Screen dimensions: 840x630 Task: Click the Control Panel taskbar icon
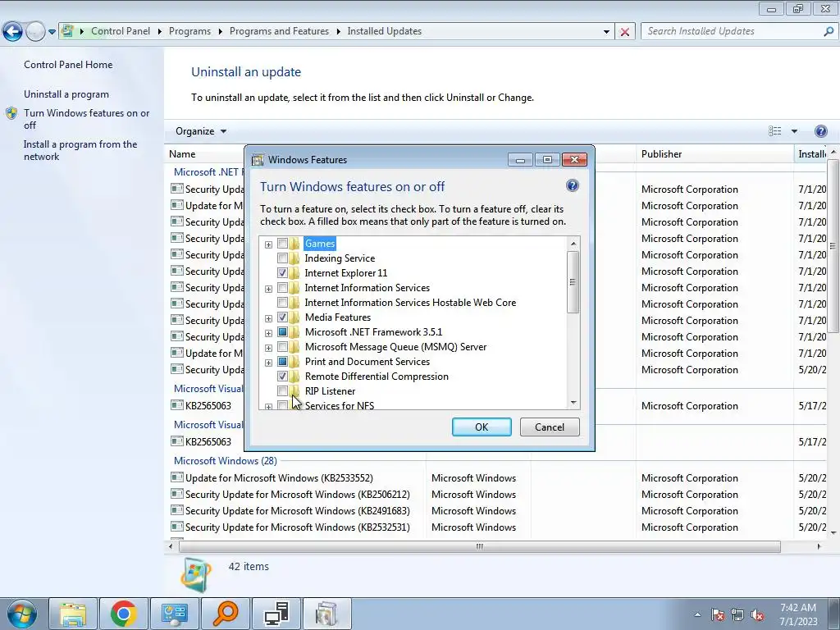tap(174, 614)
